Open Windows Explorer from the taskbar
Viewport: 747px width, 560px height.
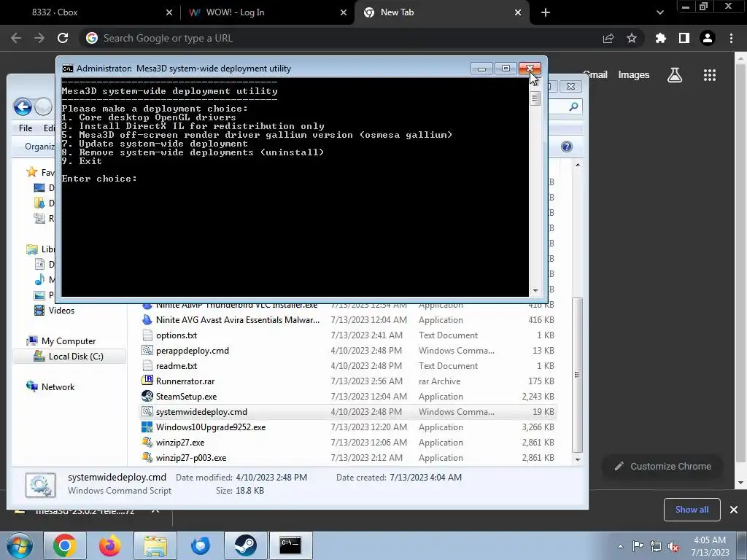pos(155,545)
